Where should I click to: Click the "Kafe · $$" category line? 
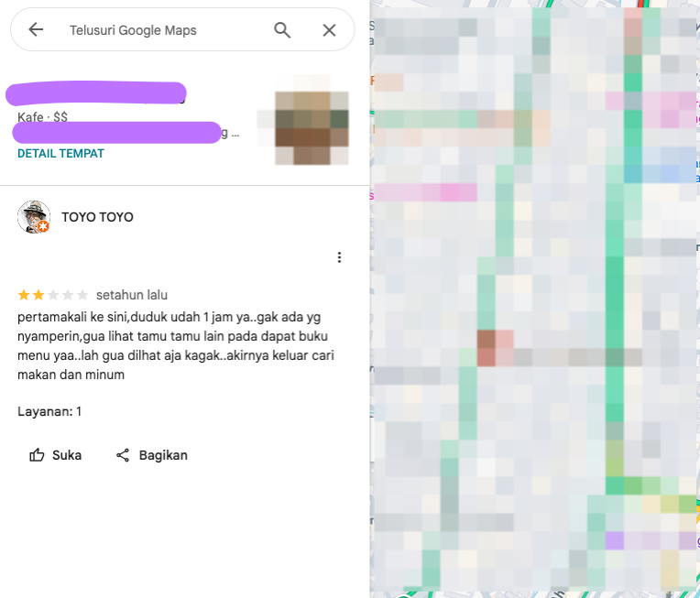42,117
